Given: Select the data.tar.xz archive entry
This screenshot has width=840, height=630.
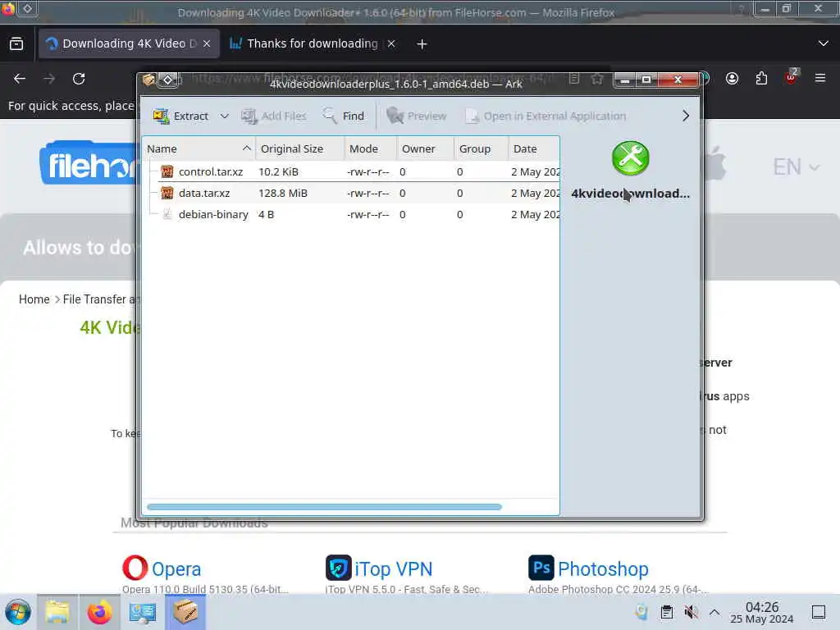Looking at the screenshot, I should pyautogui.click(x=351, y=193).
